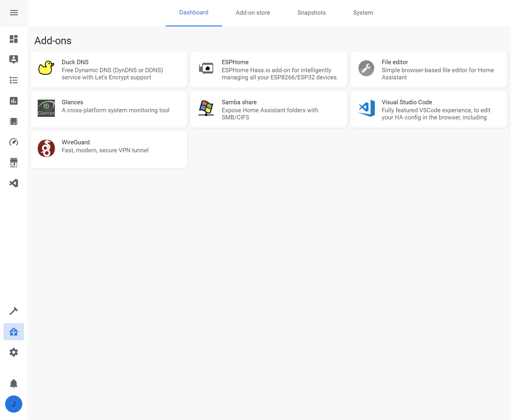The width and height of the screenshot is (511, 420).
Task: Open the Configuration gear icon
Action: coord(14,352)
